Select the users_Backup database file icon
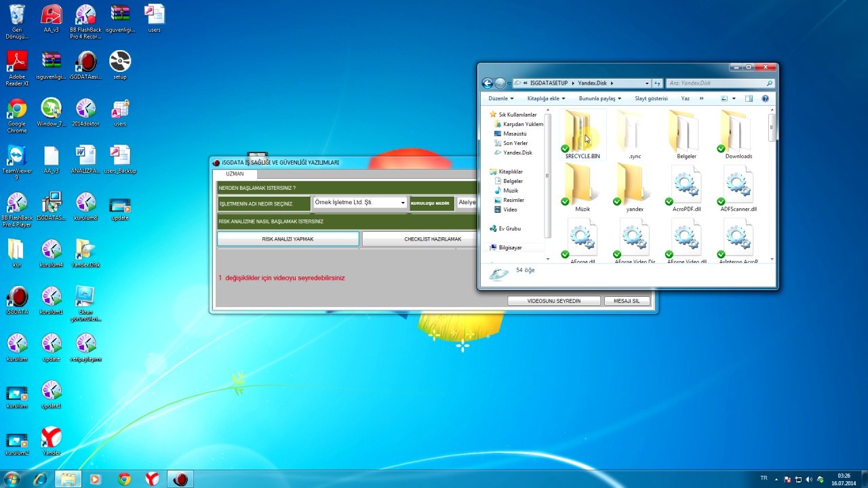This screenshot has height=488, width=868. tap(120, 159)
